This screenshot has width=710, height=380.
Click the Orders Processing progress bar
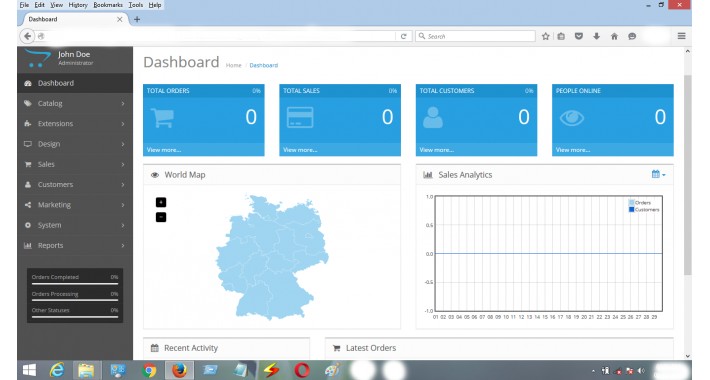click(75, 300)
